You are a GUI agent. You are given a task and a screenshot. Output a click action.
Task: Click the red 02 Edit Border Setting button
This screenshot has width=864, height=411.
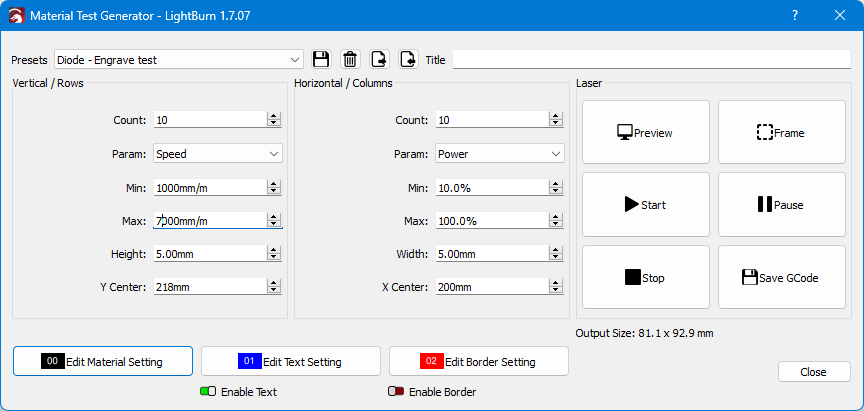click(478, 361)
